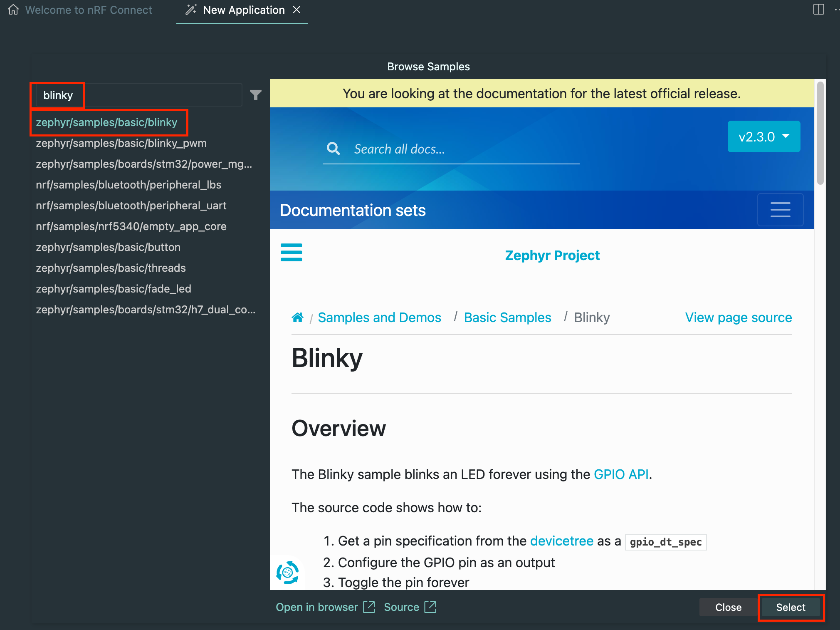This screenshot has height=630, width=840.
Task: Toggle the Documentation sets menu button
Action: tap(780, 210)
